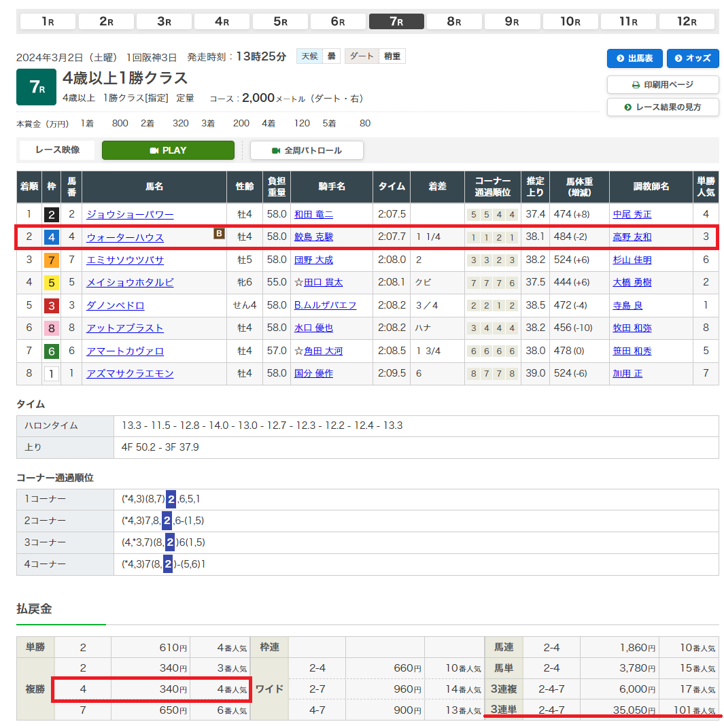Open the オッズ odds page
724x728 pixels.
click(693, 58)
